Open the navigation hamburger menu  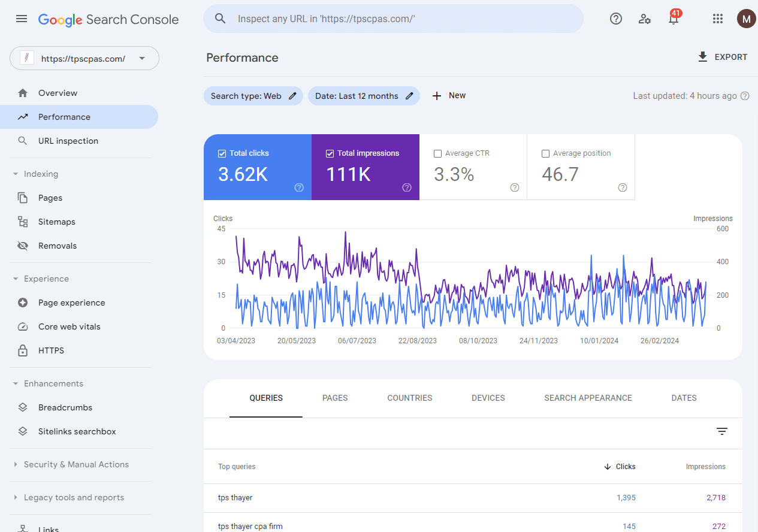point(22,19)
